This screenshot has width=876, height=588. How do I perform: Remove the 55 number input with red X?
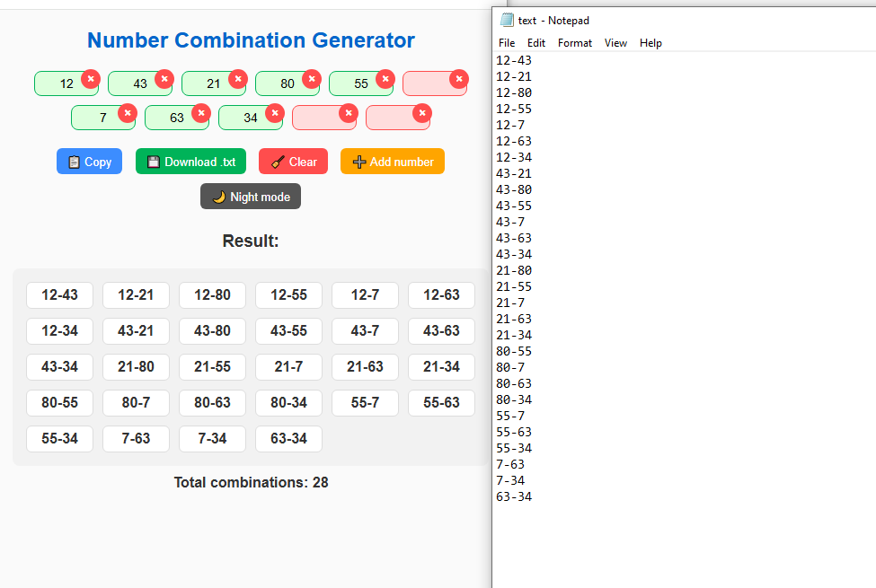[x=385, y=79]
